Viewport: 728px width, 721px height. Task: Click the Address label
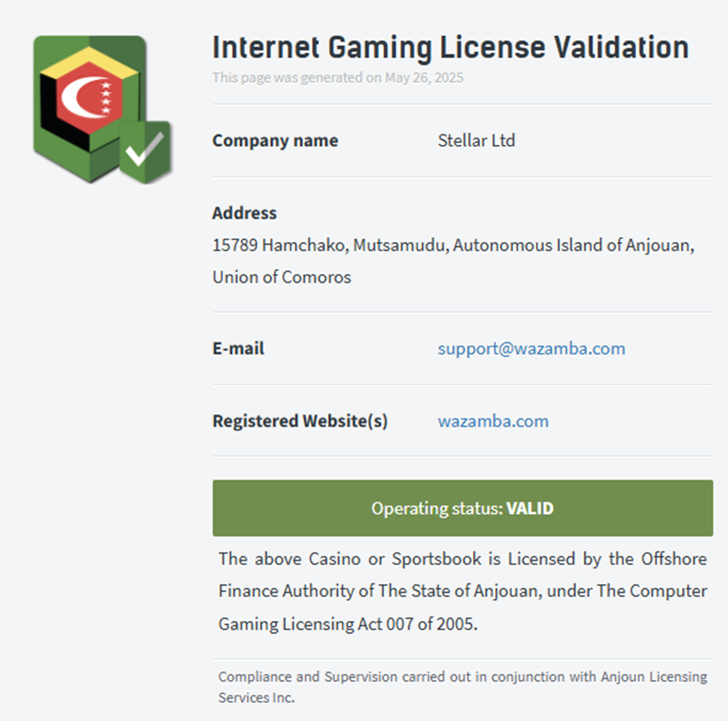(x=244, y=213)
